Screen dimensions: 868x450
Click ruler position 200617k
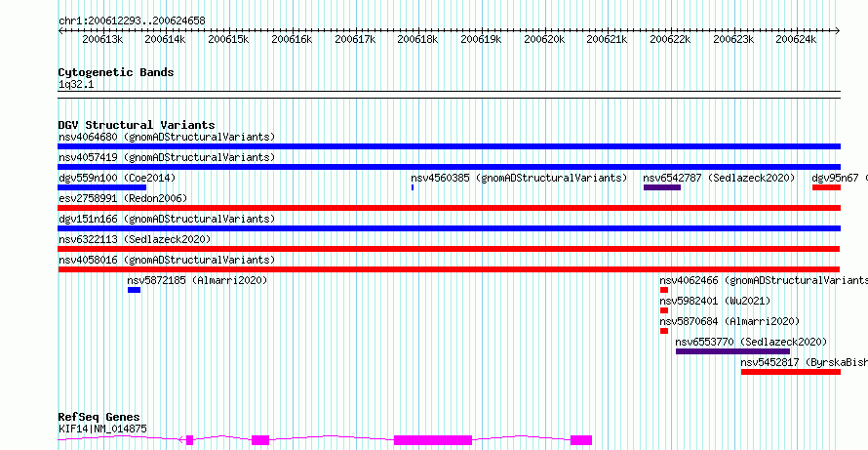[355, 39]
